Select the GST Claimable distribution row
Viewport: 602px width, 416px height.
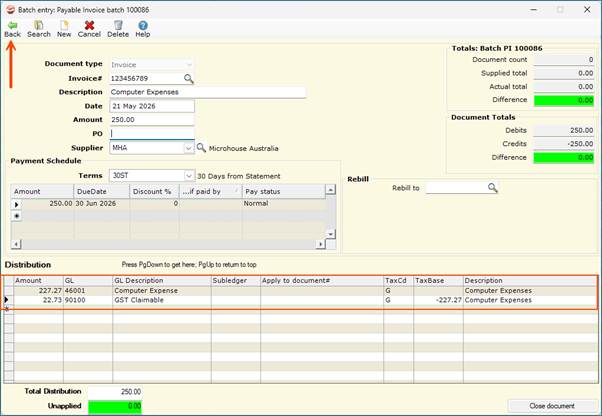coord(300,300)
